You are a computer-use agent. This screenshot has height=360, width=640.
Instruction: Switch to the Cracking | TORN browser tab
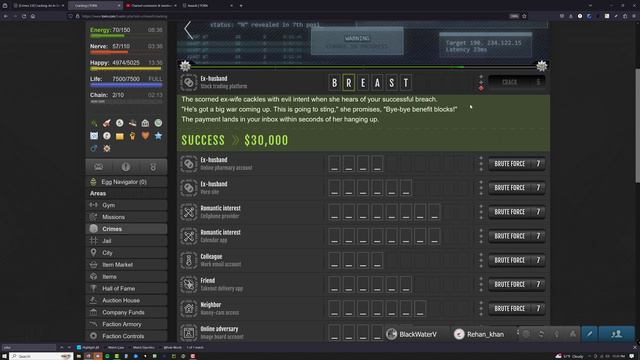pyautogui.click(x=95, y=6)
